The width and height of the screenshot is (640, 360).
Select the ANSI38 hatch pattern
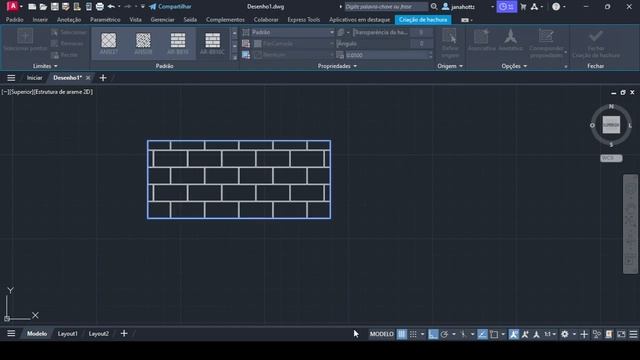point(143,43)
